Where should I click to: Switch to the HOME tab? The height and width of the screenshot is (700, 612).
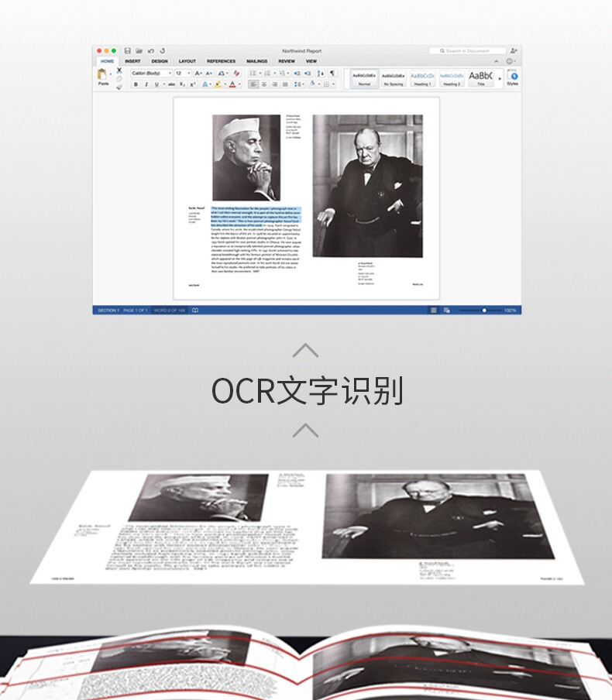click(x=107, y=61)
